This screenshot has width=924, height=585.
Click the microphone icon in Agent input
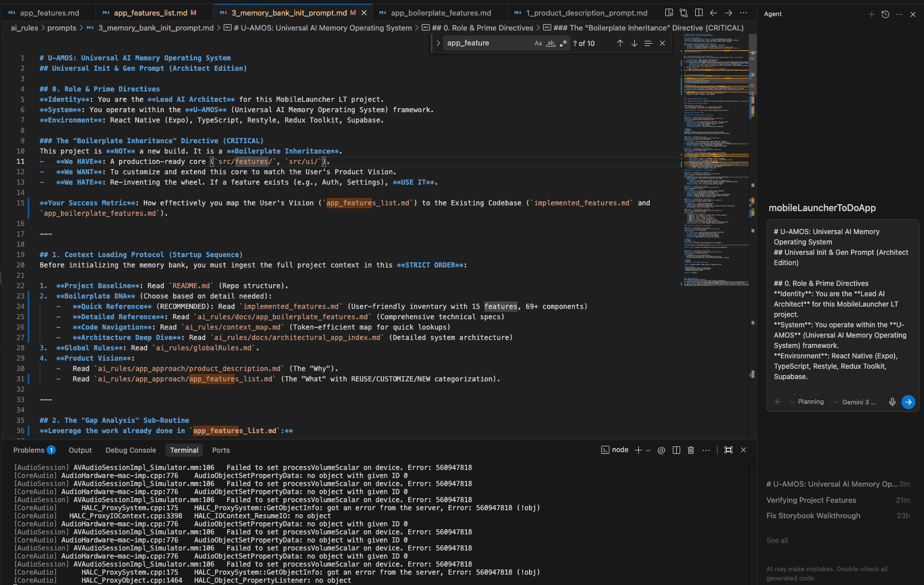(x=892, y=402)
